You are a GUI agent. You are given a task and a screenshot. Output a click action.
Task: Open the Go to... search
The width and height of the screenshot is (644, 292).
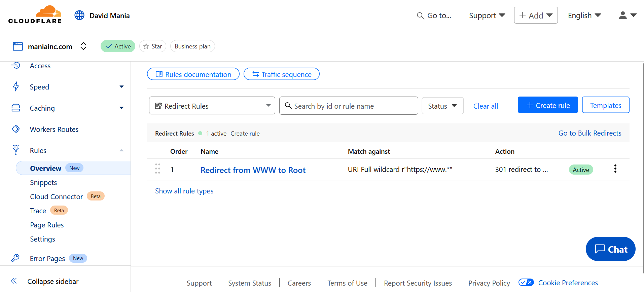click(434, 15)
